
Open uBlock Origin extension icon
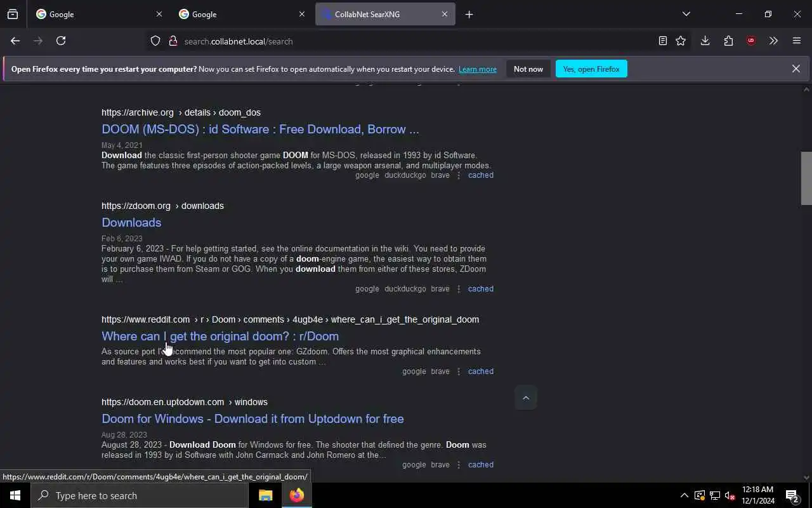(x=751, y=41)
